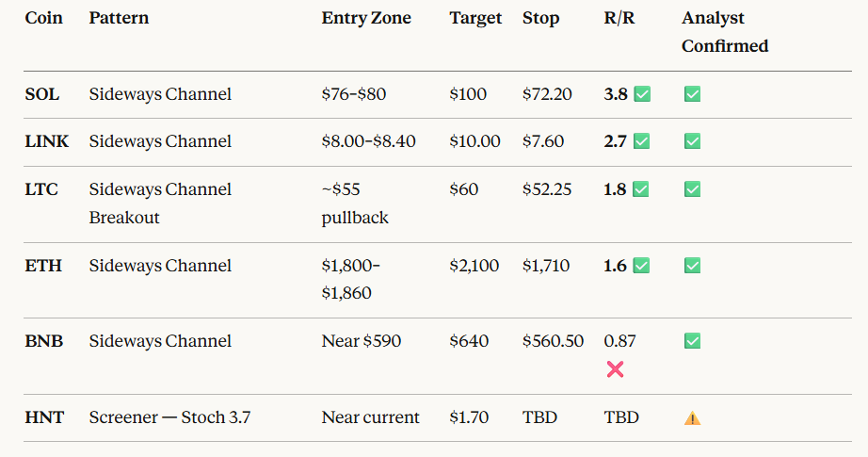Click the HNT coin name

click(44, 417)
